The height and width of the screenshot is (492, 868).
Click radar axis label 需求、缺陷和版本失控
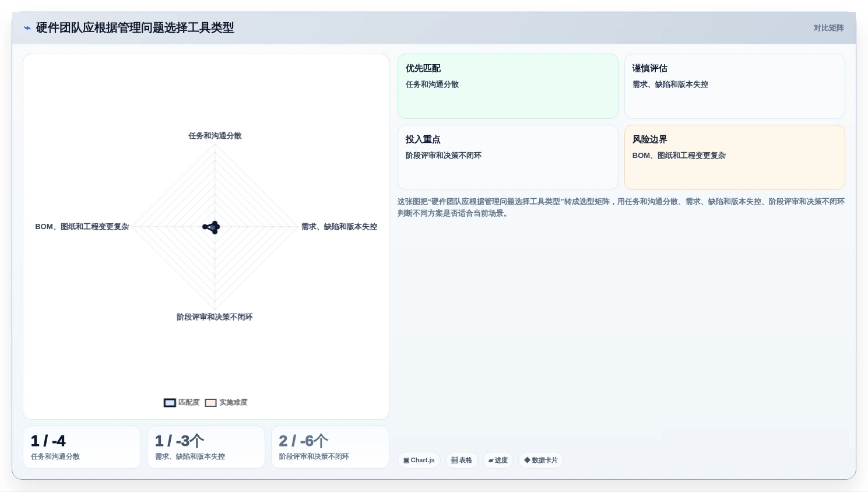coord(339,227)
